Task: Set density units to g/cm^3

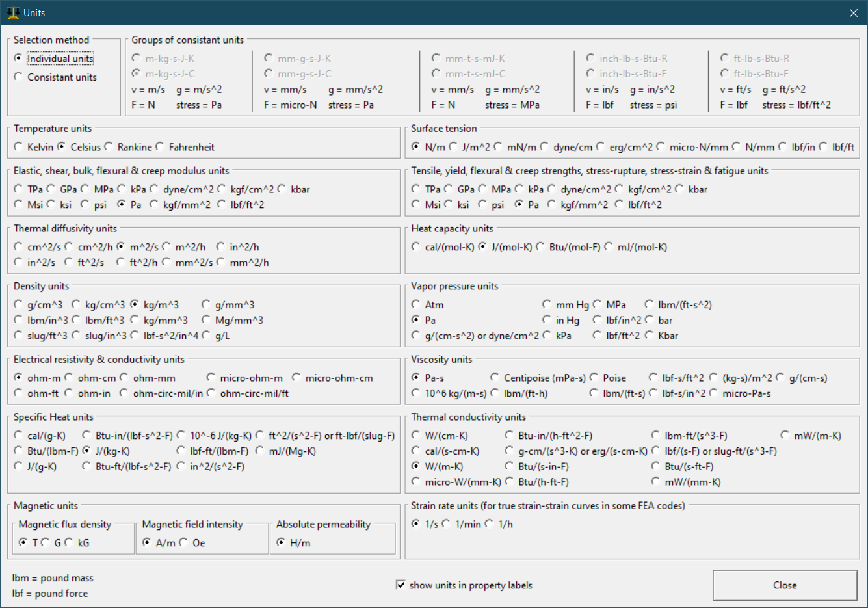Action: 19,304
